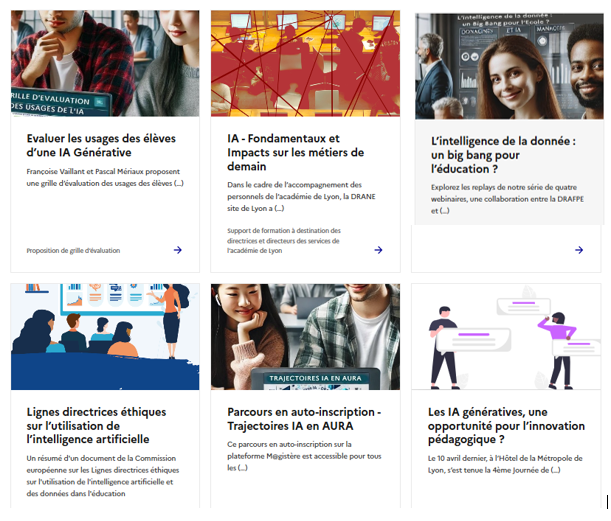Open the grille d'évaluation thumbnail image
The width and height of the screenshot is (611, 521).
[105, 65]
